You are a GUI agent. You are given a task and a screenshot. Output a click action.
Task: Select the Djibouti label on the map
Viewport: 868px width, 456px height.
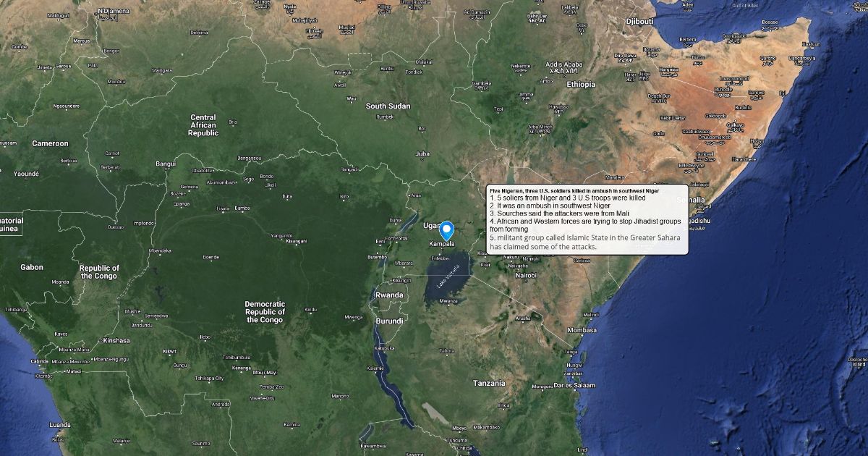point(640,22)
